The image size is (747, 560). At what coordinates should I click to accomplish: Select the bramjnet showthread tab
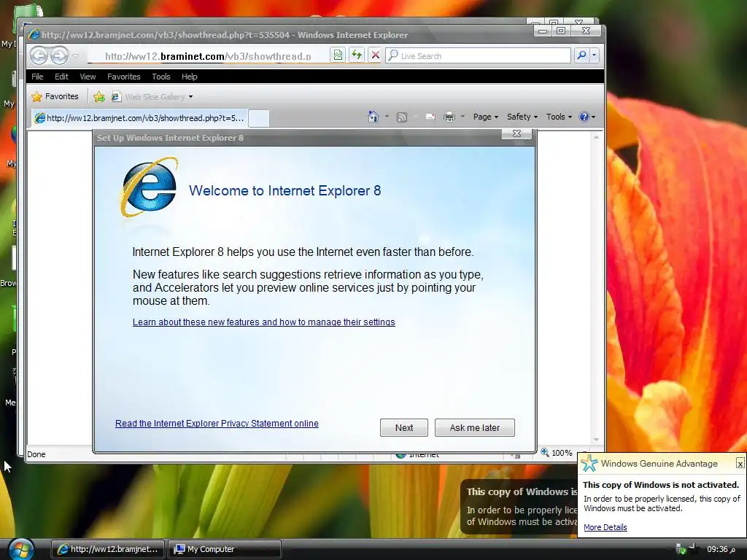[139, 118]
